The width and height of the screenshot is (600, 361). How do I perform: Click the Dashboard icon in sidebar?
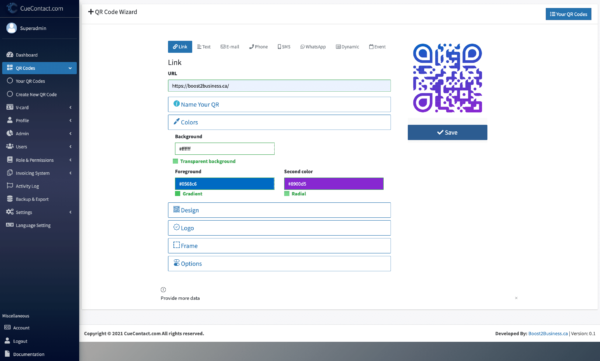pyautogui.click(x=10, y=55)
